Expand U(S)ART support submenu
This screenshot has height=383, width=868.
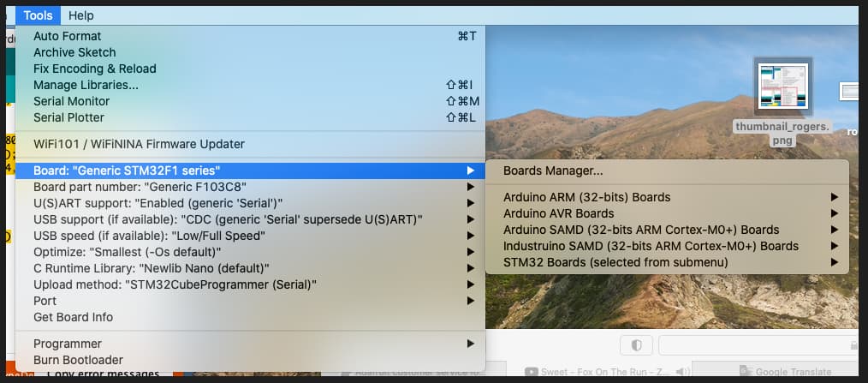(250, 203)
